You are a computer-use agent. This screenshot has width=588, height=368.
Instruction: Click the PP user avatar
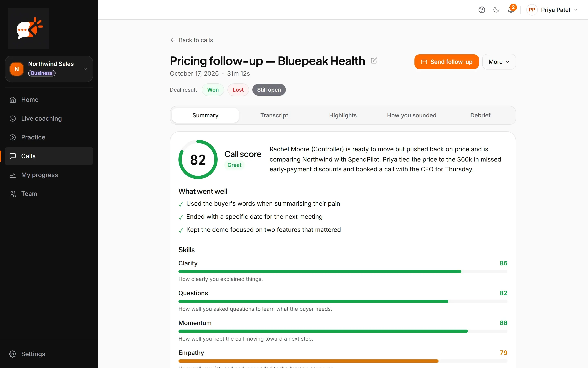(x=532, y=10)
